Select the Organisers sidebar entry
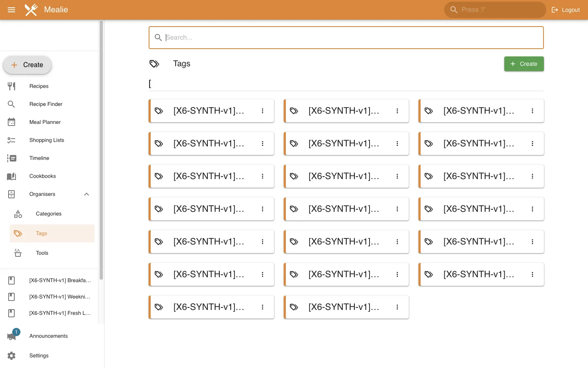 coord(49,194)
